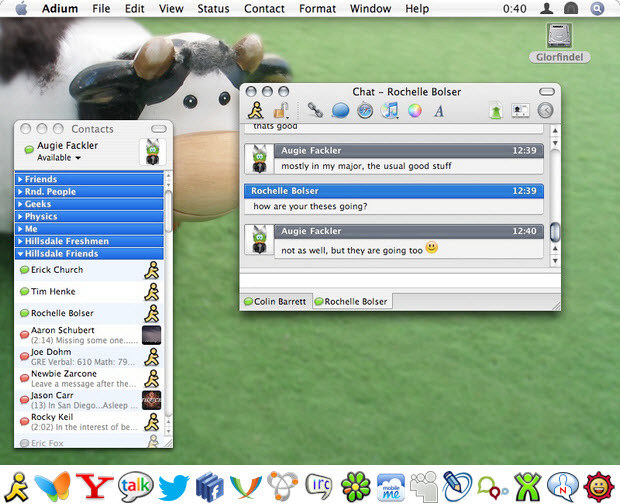Select contact Tim Henke

tap(89, 292)
